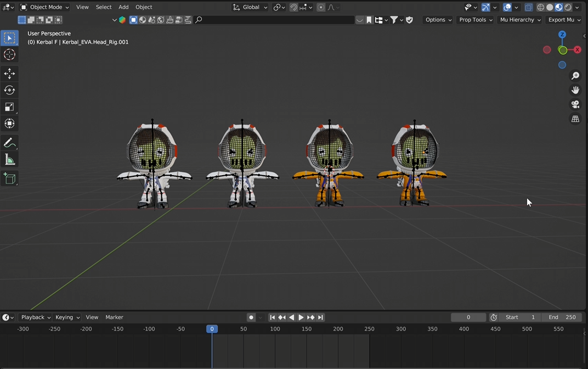This screenshot has width=588, height=369.
Task: Open Global transform orientation dropdown
Action: click(x=251, y=7)
